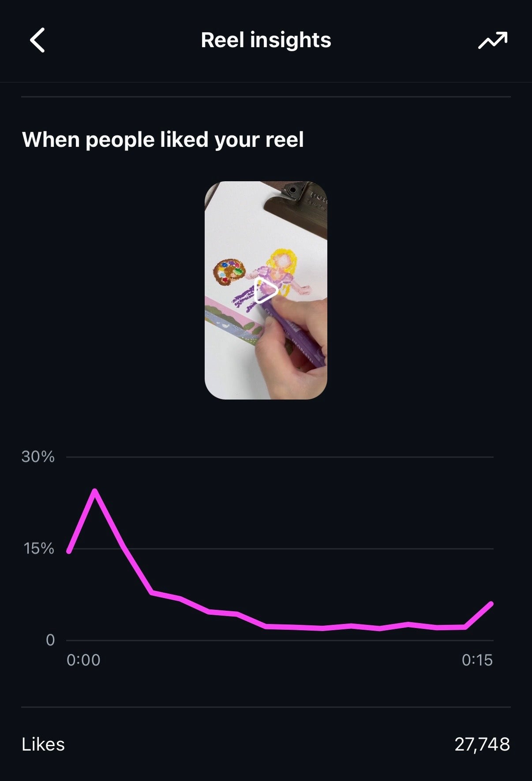Select the 30% axis label
This screenshot has height=781, width=532.
click(38, 457)
